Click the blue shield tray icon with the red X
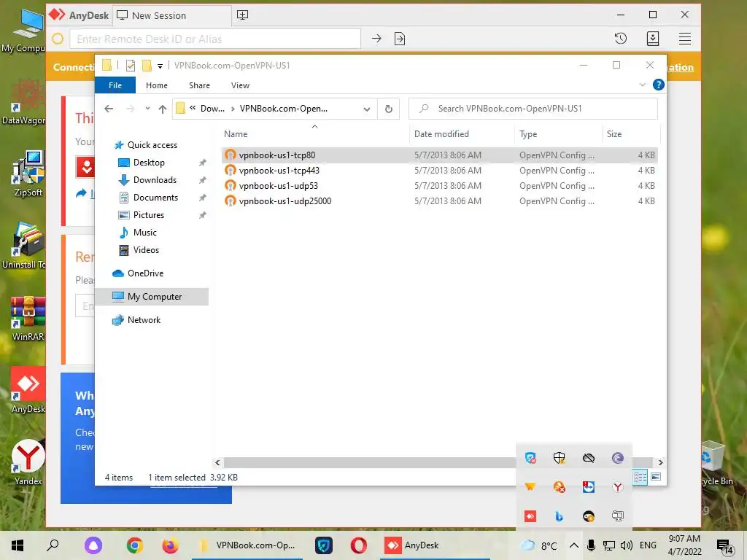Viewport: 747px width, 560px height. [x=530, y=458]
